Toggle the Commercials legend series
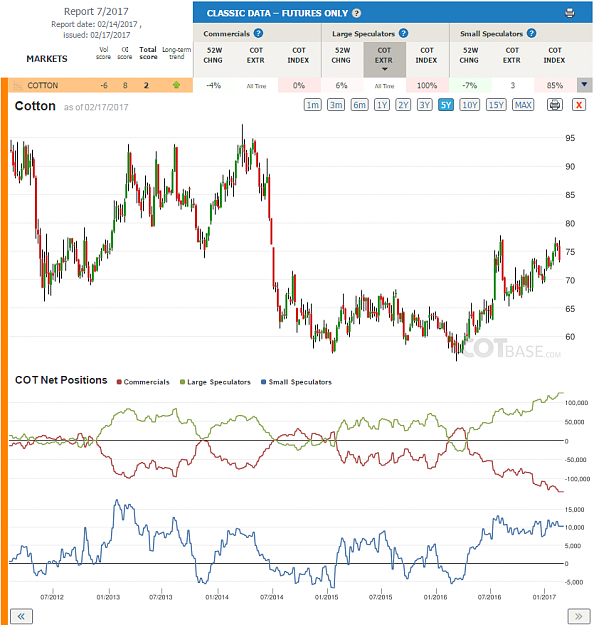This screenshot has width=594, height=625. [x=143, y=382]
